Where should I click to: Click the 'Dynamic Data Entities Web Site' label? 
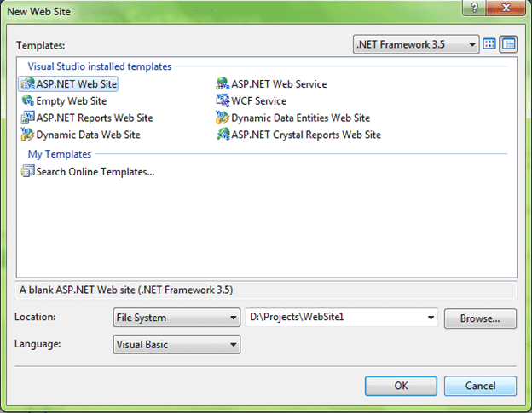coord(301,118)
